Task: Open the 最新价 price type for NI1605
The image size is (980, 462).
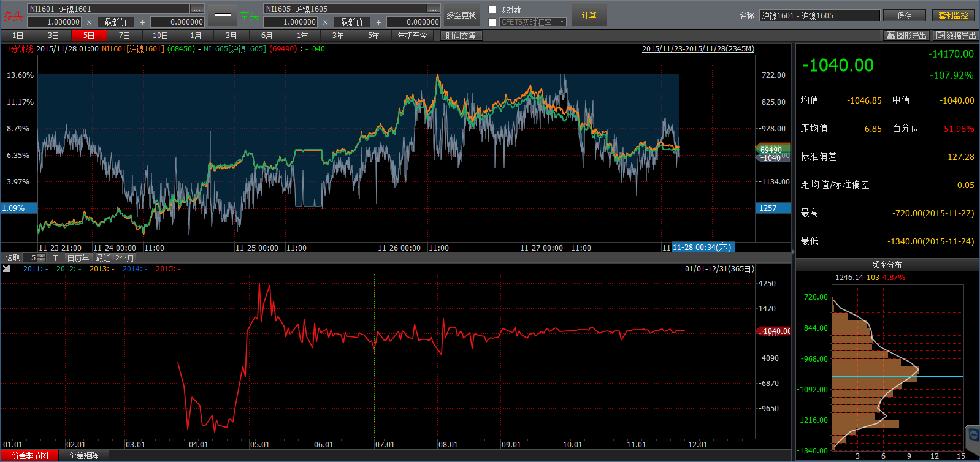Action: tap(351, 22)
